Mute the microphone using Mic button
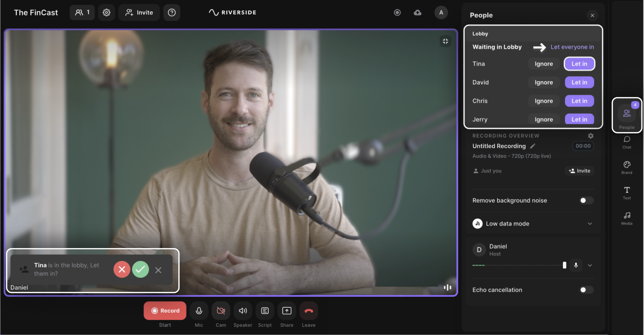The image size is (644, 335). (199, 311)
